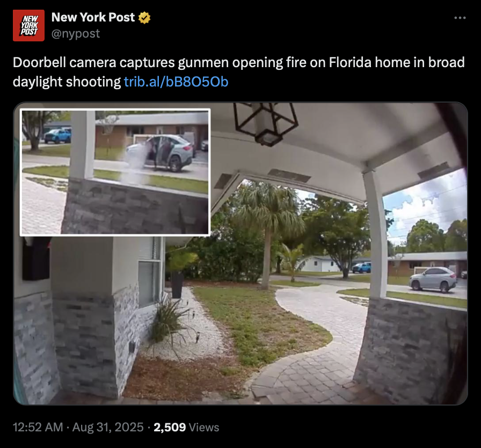Open the doorbell camera photo
481x448 pixels.
pyautogui.click(x=240, y=254)
